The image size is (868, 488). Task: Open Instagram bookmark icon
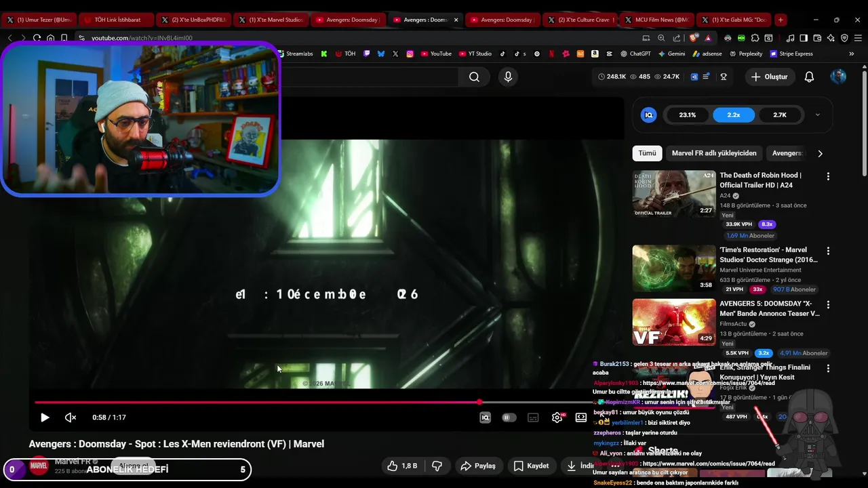410,54
